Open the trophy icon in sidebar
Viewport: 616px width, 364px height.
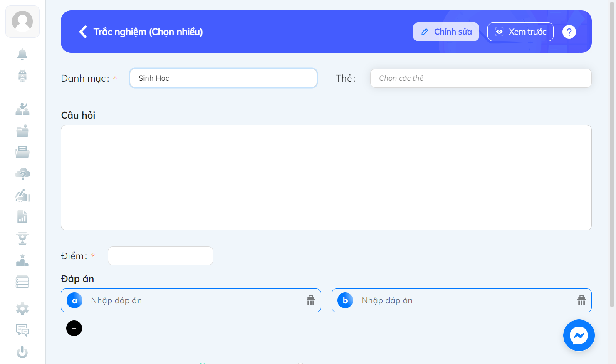coord(22,238)
